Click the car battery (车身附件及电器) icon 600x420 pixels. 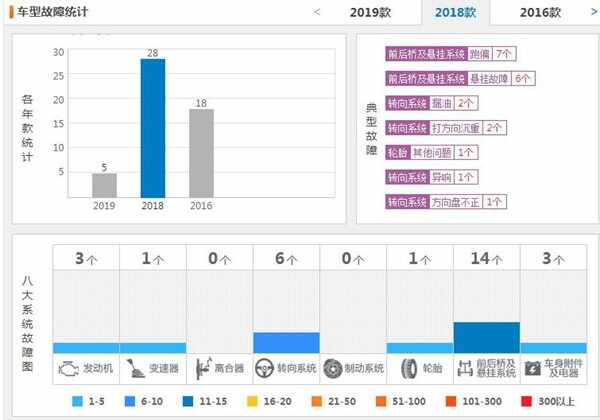[x=533, y=369]
